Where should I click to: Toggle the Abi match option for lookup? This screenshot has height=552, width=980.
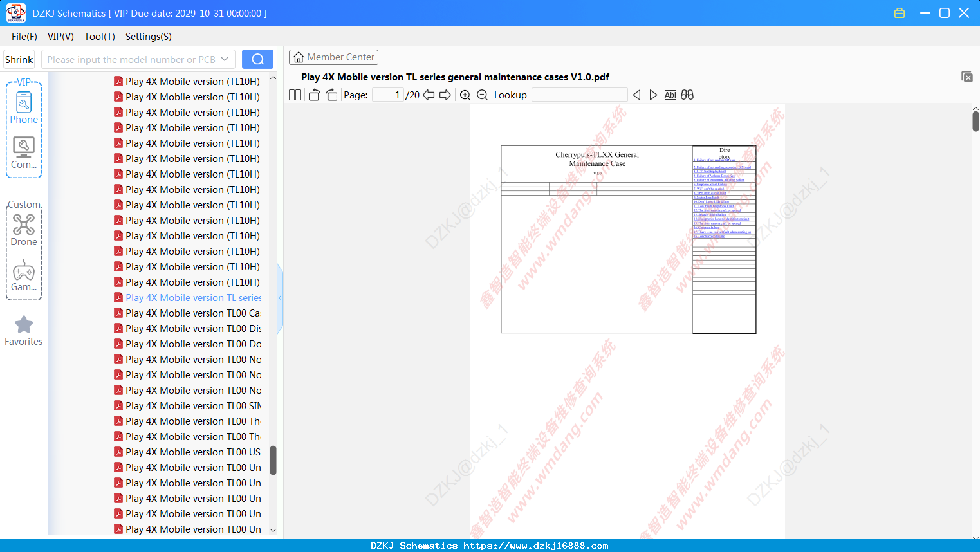click(670, 95)
